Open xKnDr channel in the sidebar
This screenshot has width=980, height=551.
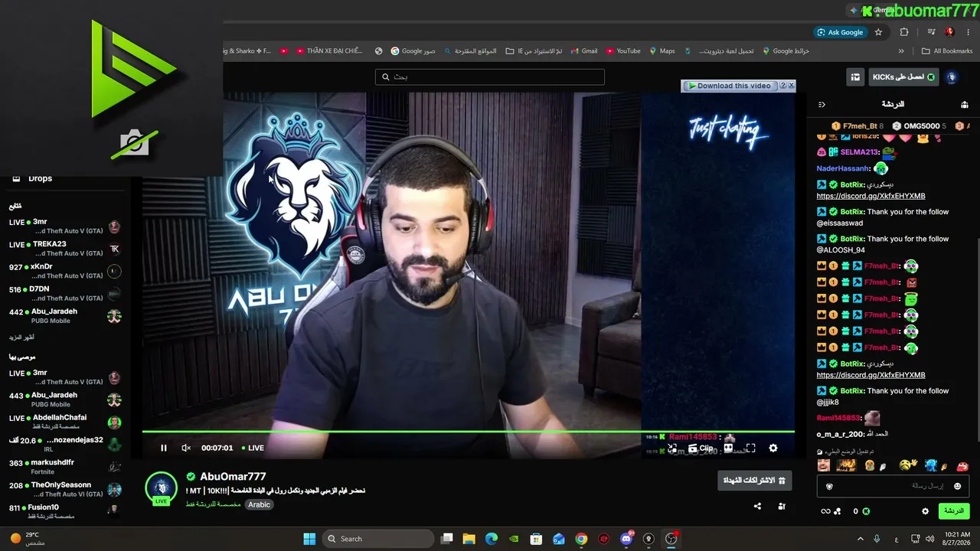click(x=65, y=271)
